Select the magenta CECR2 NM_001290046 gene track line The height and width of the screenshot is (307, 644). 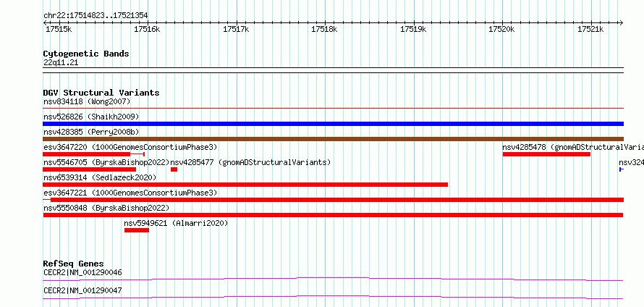click(x=333, y=279)
